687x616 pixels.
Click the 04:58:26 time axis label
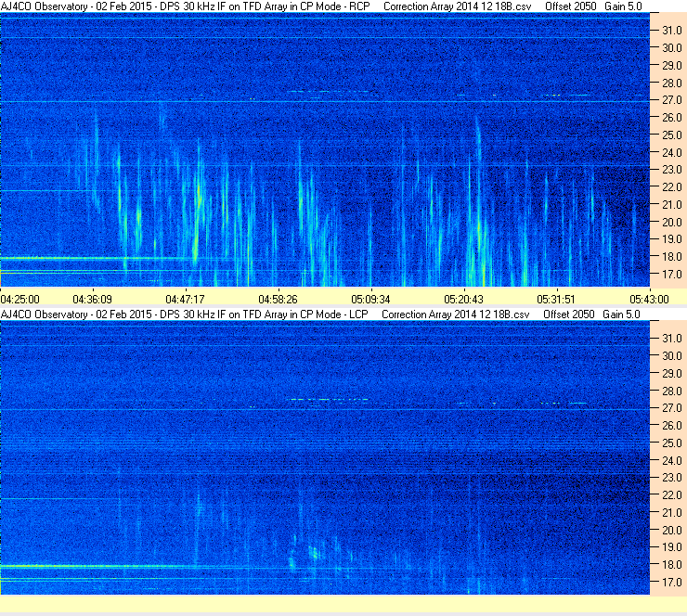(x=278, y=300)
